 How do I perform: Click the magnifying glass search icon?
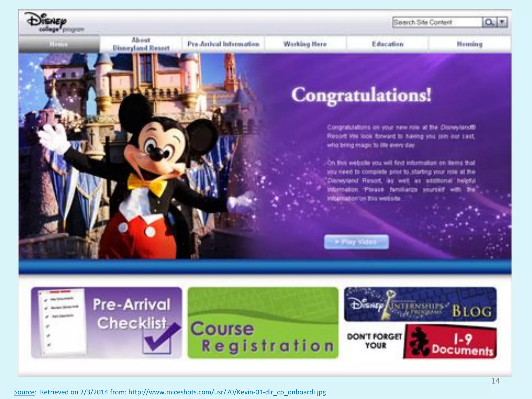(x=489, y=22)
